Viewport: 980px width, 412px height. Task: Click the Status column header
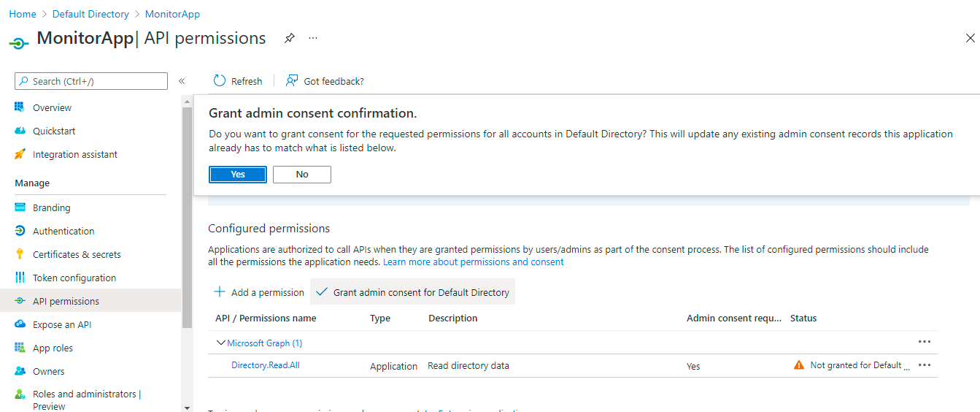(x=803, y=318)
